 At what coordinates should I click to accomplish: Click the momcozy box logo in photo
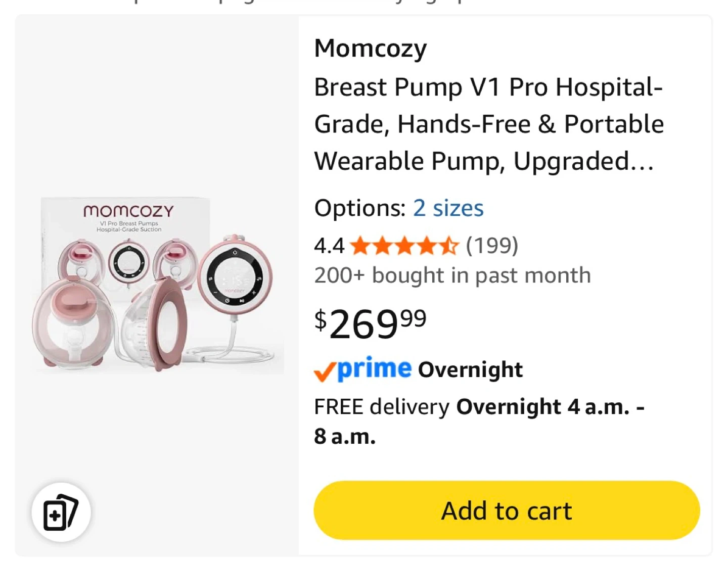128,211
